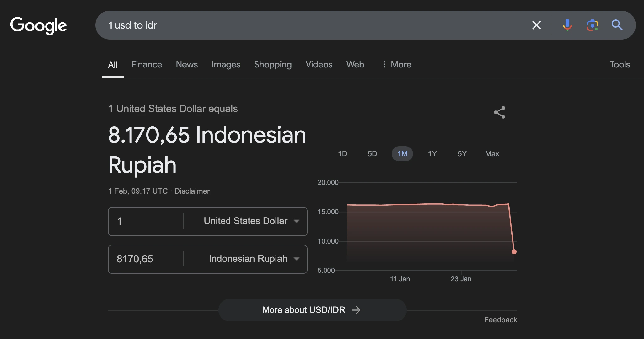Viewport: 644px width, 339px height.
Task: Start voice search with microphone icon
Action: click(567, 25)
